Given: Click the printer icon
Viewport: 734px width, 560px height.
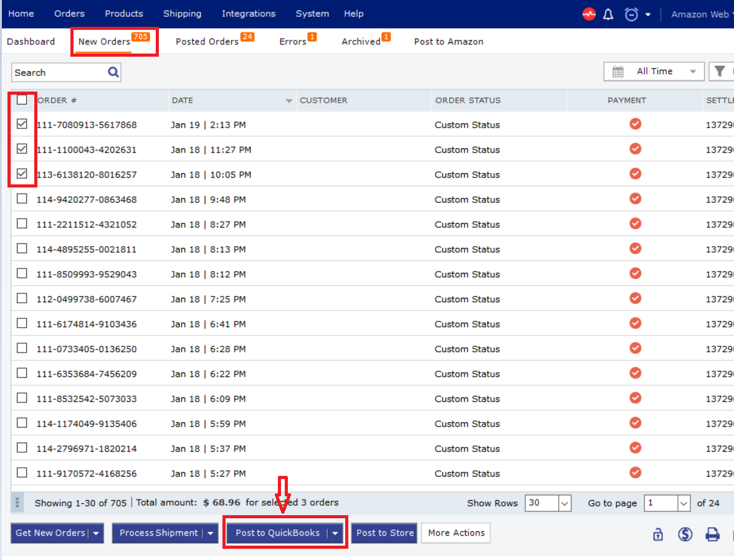Looking at the screenshot, I should click(x=712, y=534).
